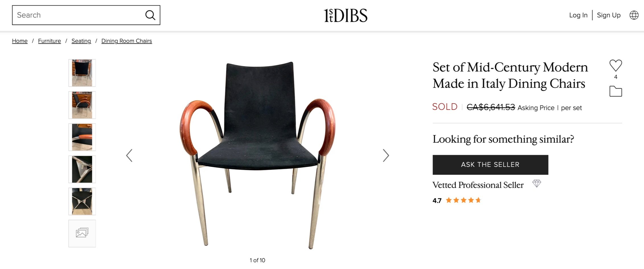The width and height of the screenshot is (644, 269).
Task: Open Dining Room Chairs breadcrumb
Action: (127, 41)
